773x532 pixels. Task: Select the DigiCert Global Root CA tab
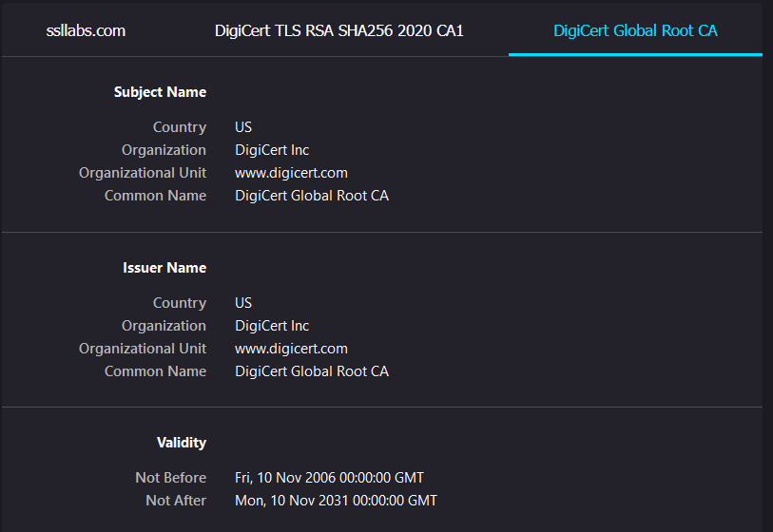[x=635, y=30]
